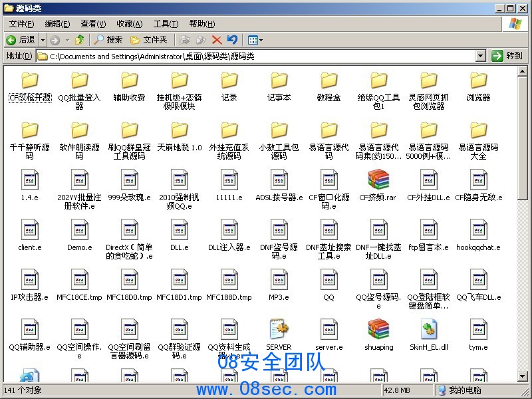The image size is (532, 399).
Task: Click the CF外挂DLL.e file name
Action: [x=428, y=198]
